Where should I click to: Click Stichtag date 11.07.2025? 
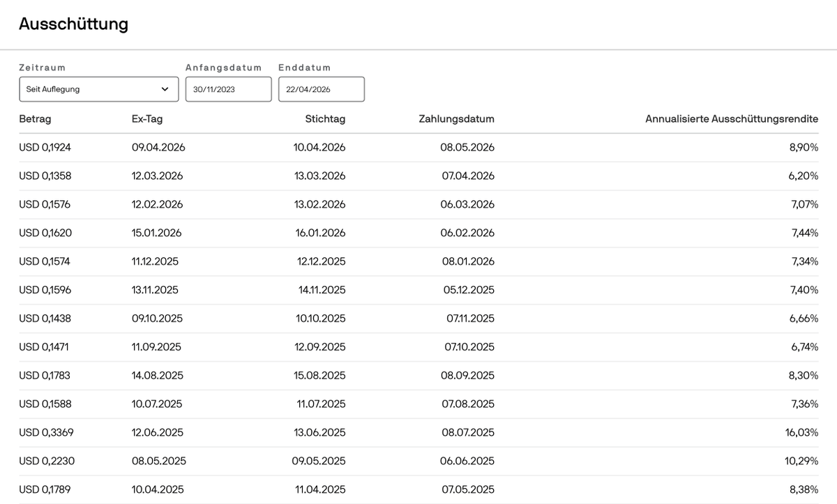coord(322,404)
